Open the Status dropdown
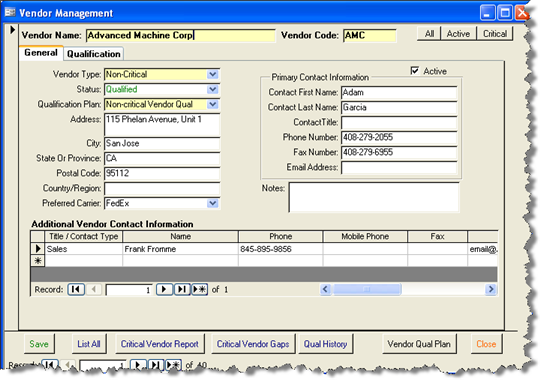This screenshot has width=540, height=380. click(213, 89)
